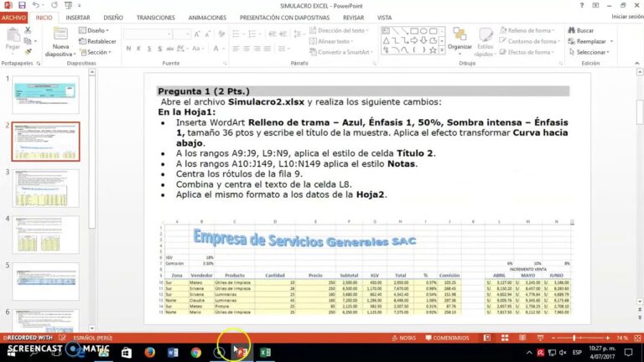644x362 pixels.
Task: Open the TRANSICIONES ribbon tab
Action: [155, 17]
